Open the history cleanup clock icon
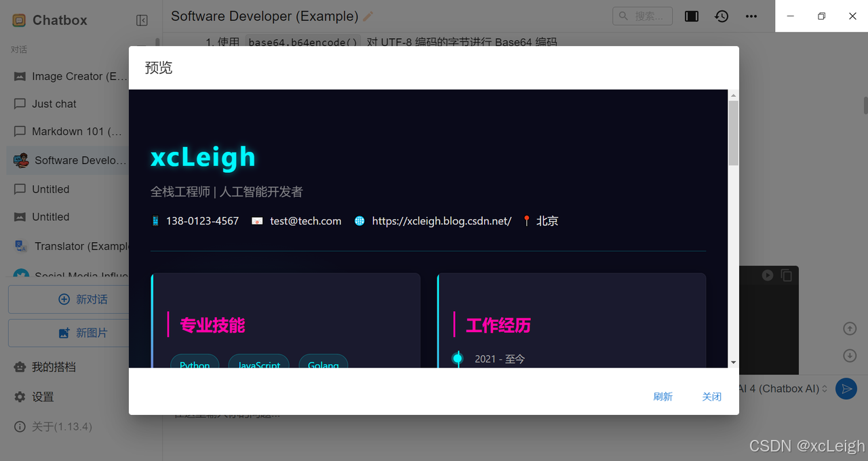 (722, 16)
